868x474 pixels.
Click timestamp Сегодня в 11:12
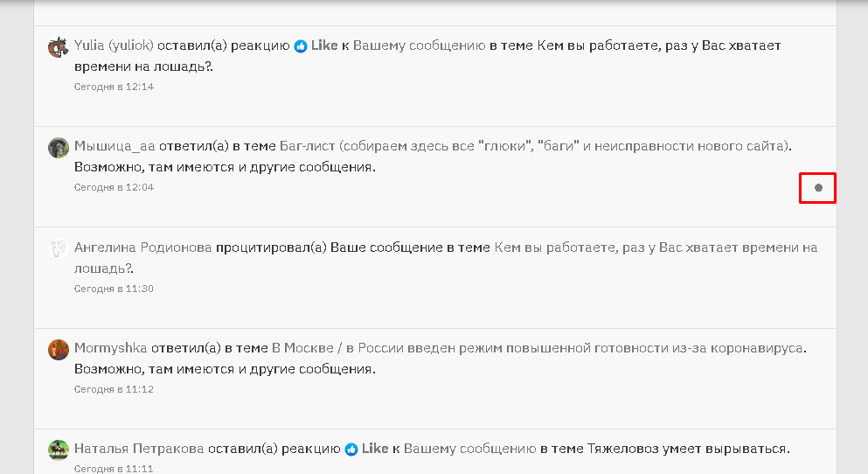(114, 390)
